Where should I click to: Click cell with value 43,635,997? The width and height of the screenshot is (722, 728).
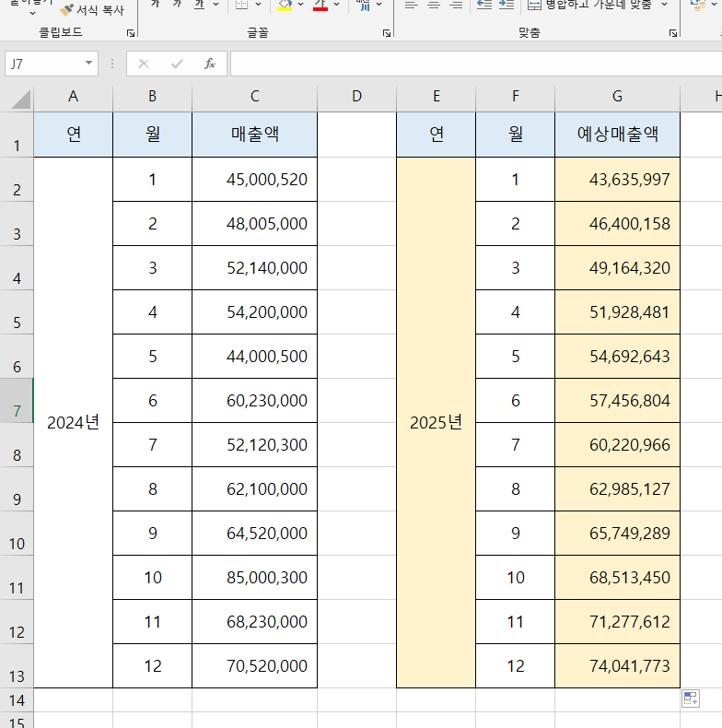click(x=618, y=179)
